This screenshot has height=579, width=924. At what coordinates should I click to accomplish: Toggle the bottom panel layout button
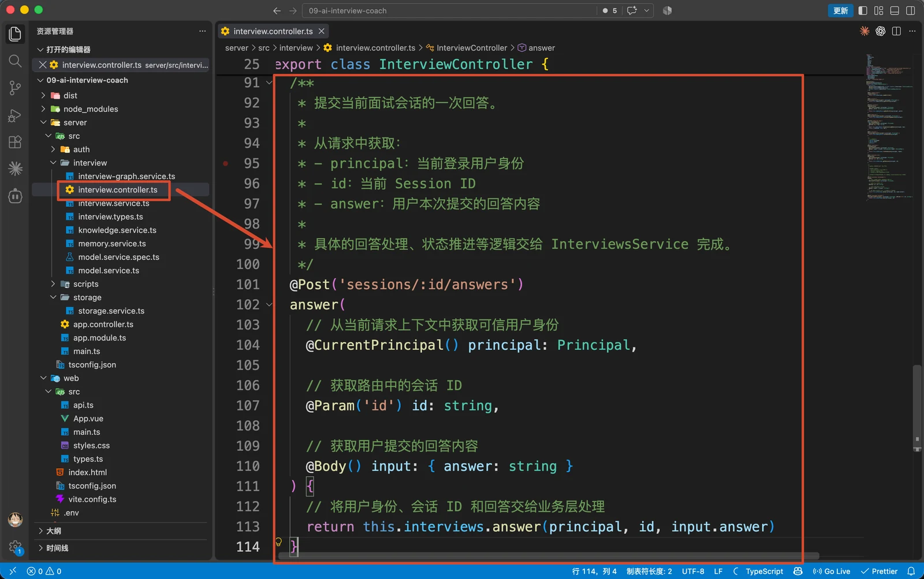[895, 10]
